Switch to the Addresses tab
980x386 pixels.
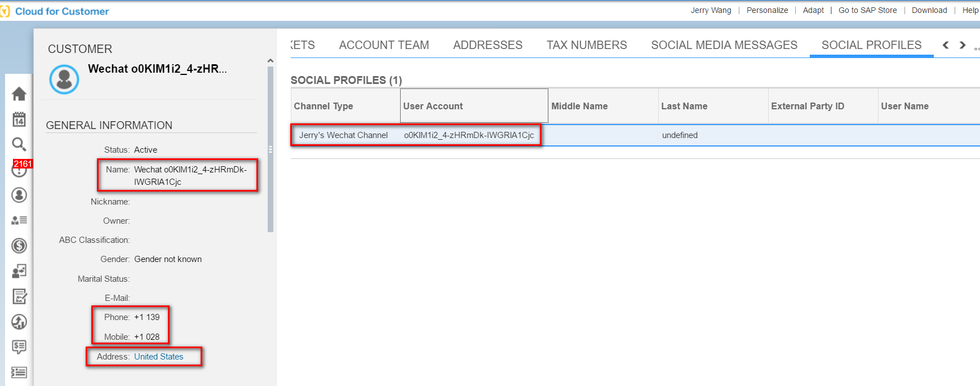click(488, 45)
